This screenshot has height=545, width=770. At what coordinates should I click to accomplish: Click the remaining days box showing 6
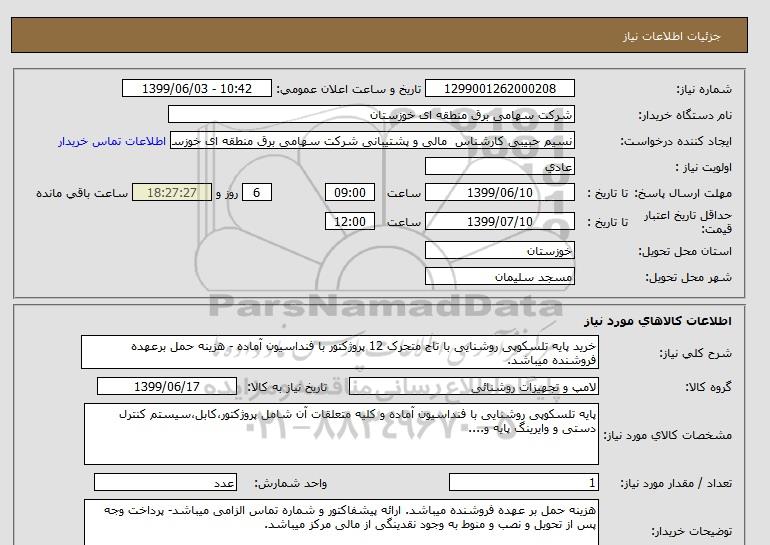coord(257,192)
